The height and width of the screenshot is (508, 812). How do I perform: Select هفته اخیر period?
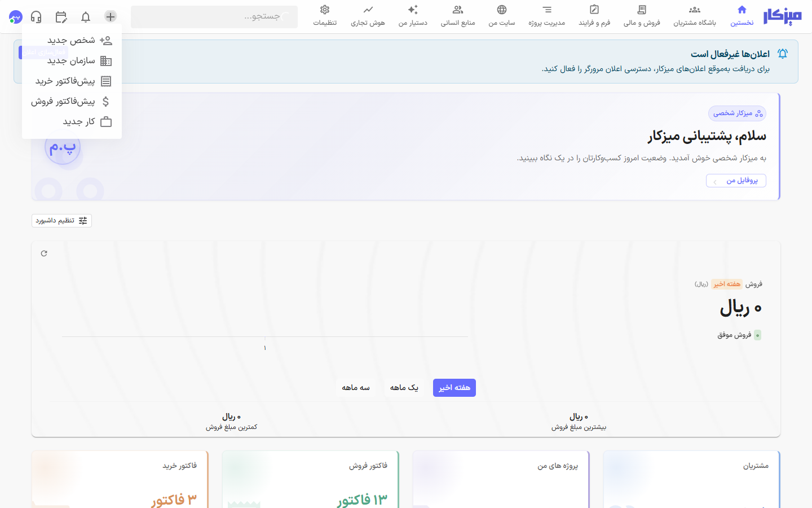click(454, 388)
